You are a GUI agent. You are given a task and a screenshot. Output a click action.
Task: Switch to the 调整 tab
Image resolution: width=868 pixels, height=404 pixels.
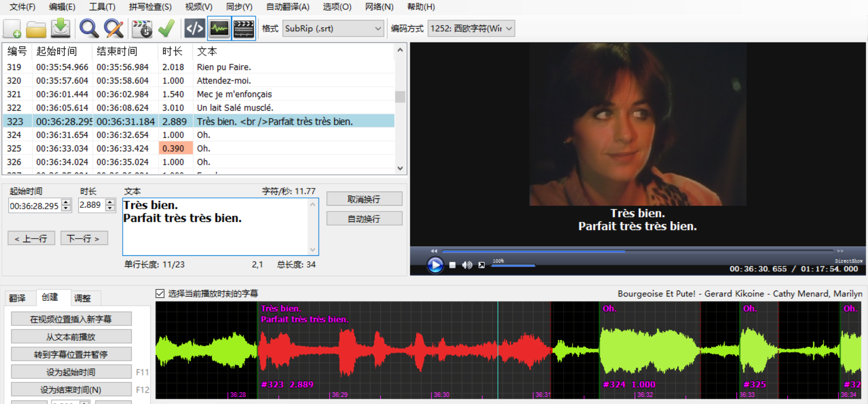click(82, 298)
